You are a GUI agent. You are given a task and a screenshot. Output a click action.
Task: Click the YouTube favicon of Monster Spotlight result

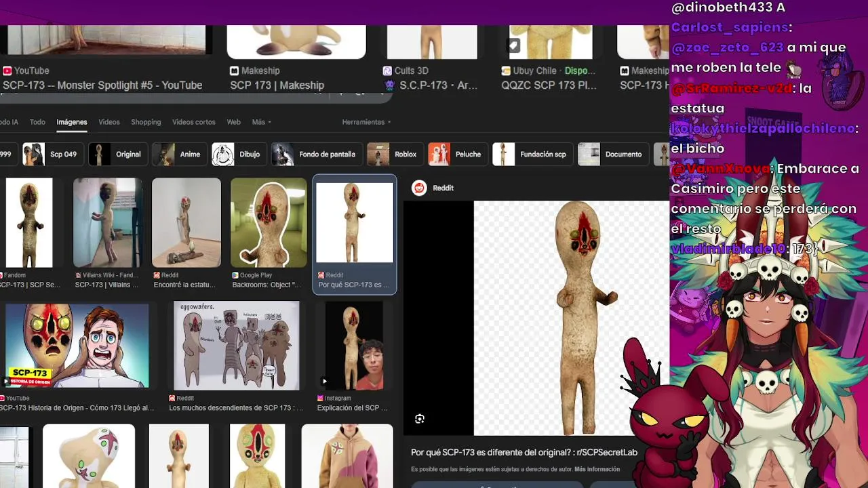coord(7,70)
